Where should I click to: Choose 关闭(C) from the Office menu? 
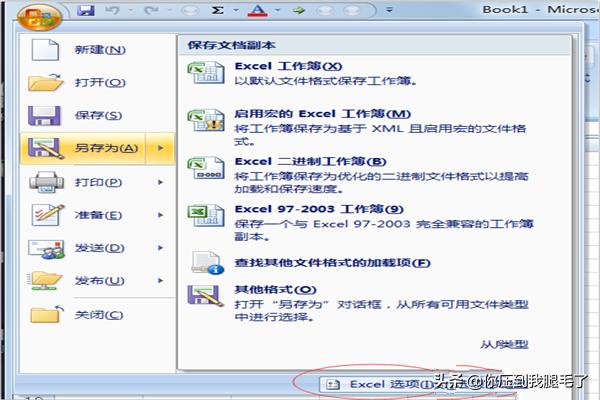[x=98, y=315]
